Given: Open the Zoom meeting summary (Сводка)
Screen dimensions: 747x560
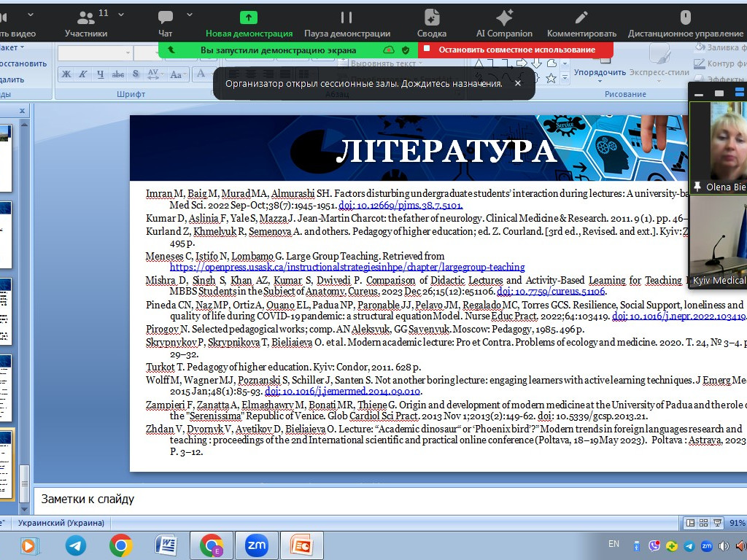Looking at the screenshot, I should tap(432, 23).
